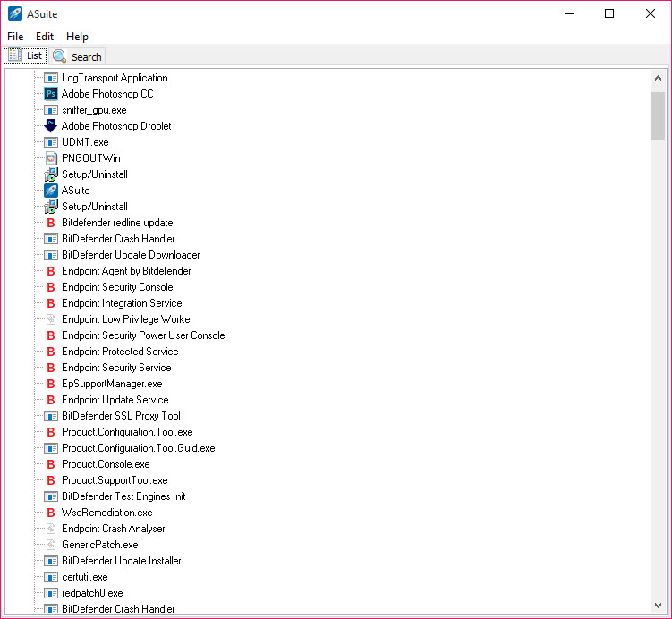Click the Adobe Photoshop CC icon

click(51, 94)
